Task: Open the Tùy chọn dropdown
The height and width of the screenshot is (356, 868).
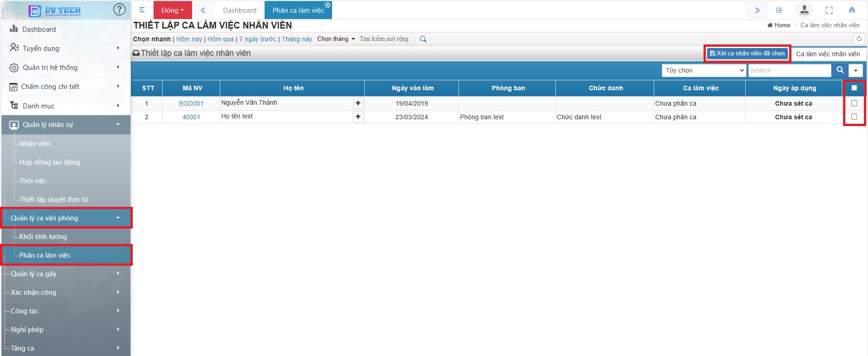Action: [704, 70]
